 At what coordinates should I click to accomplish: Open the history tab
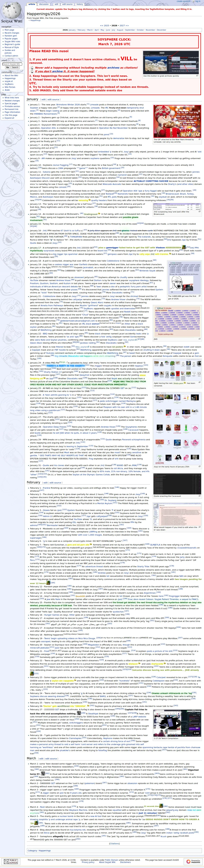pos(80,4)
